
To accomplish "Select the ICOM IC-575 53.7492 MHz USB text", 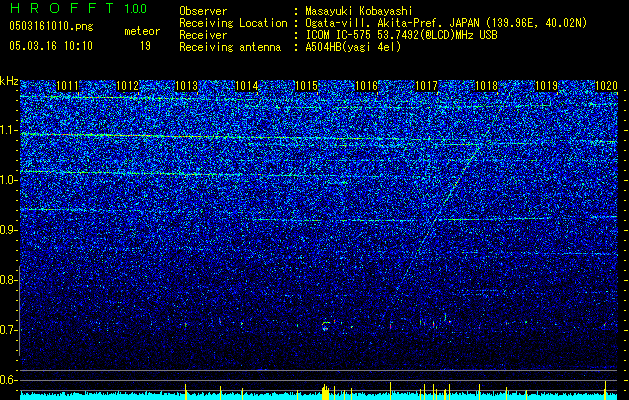I will 402,35.
